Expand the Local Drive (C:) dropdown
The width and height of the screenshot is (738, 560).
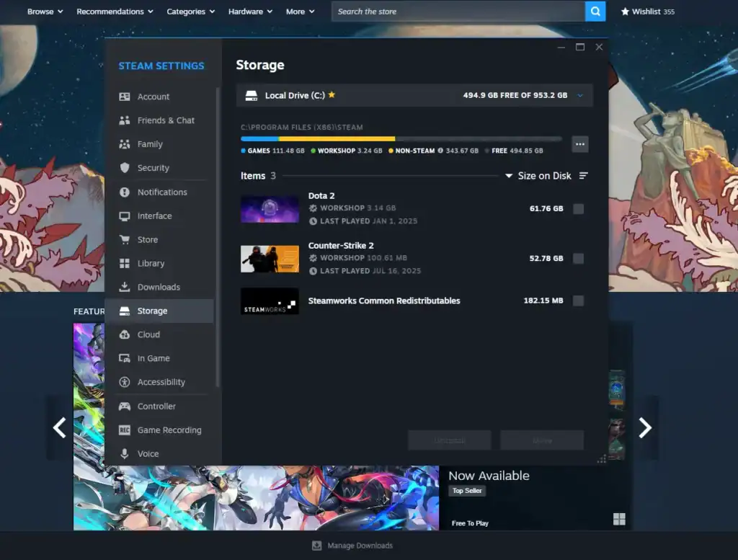581,94
